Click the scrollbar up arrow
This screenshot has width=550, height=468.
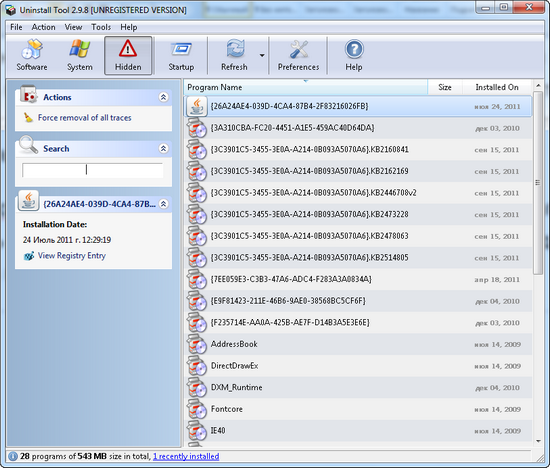coord(538,85)
